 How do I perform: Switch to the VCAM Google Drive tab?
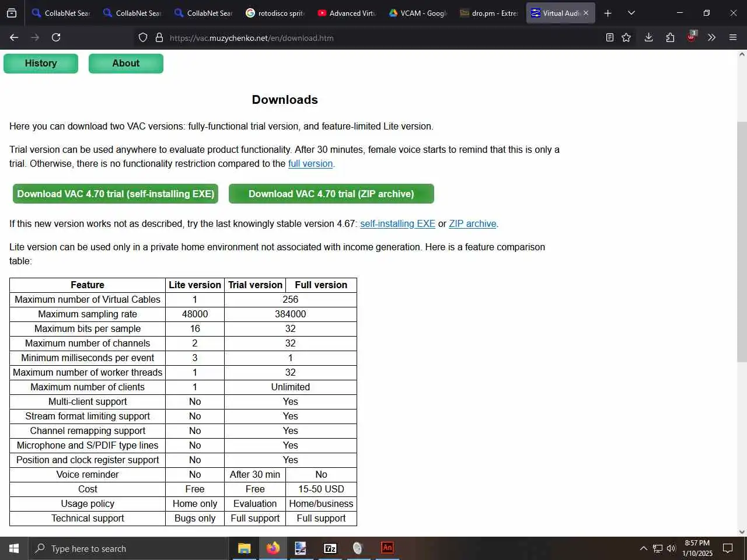[418, 13]
